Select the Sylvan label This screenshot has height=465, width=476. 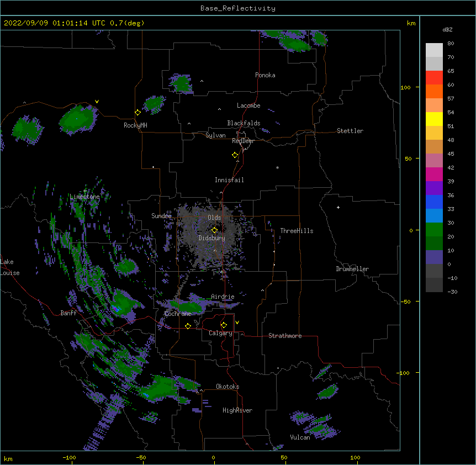[215, 135]
